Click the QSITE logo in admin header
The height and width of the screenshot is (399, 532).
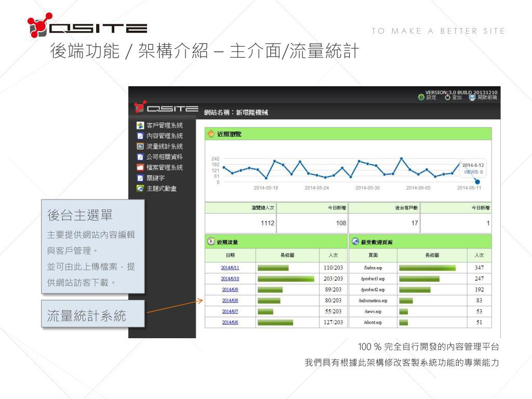(166, 107)
